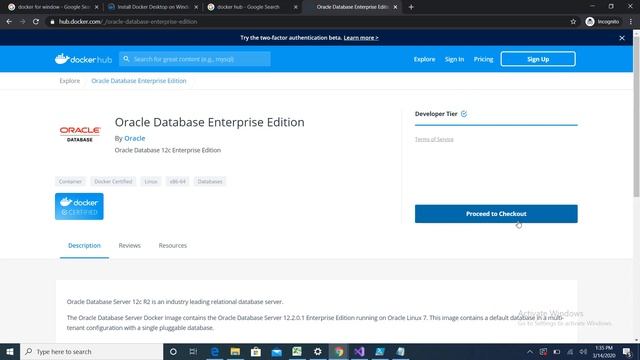Focus the Docker Hub search field
640x360 pixels.
[x=195, y=59]
